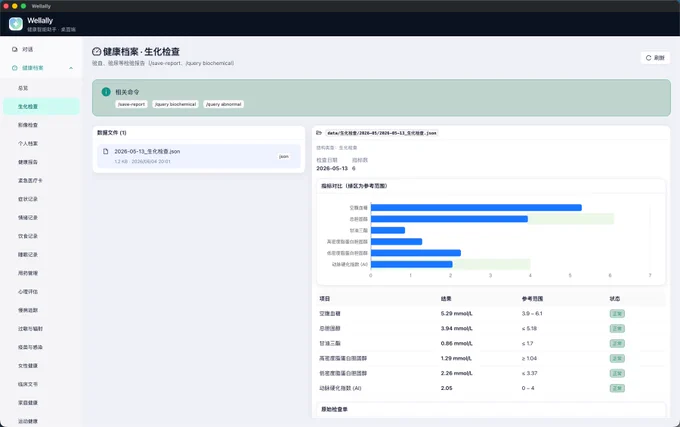Open 疫苗与感染 in the sidebar
The width and height of the screenshot is (680, 427).
41,348
